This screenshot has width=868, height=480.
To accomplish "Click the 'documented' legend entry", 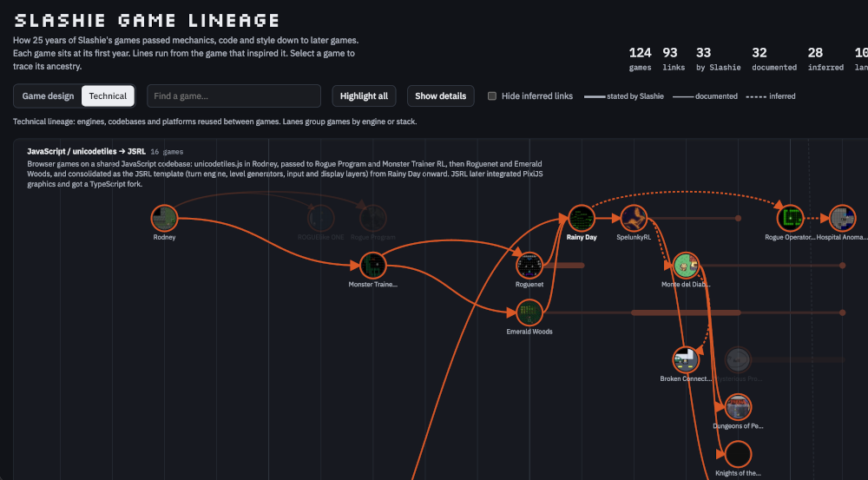I will click(x=705, y=96).
